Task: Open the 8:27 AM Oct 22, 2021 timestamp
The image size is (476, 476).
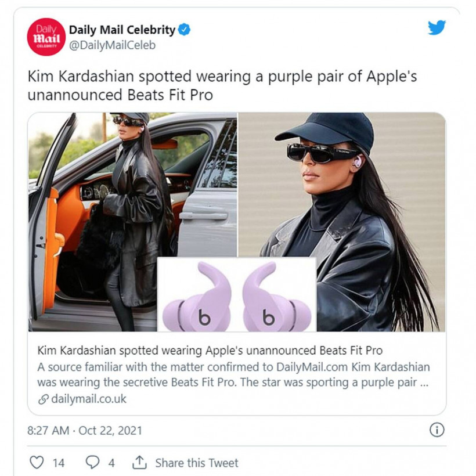Action: 85,431
